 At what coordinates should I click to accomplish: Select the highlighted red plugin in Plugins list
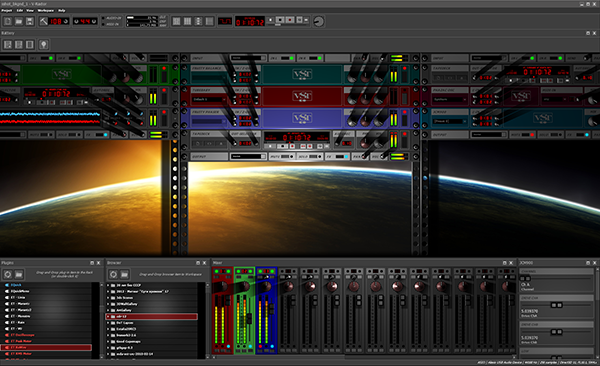pyautogui.click(x=46, y=347)
